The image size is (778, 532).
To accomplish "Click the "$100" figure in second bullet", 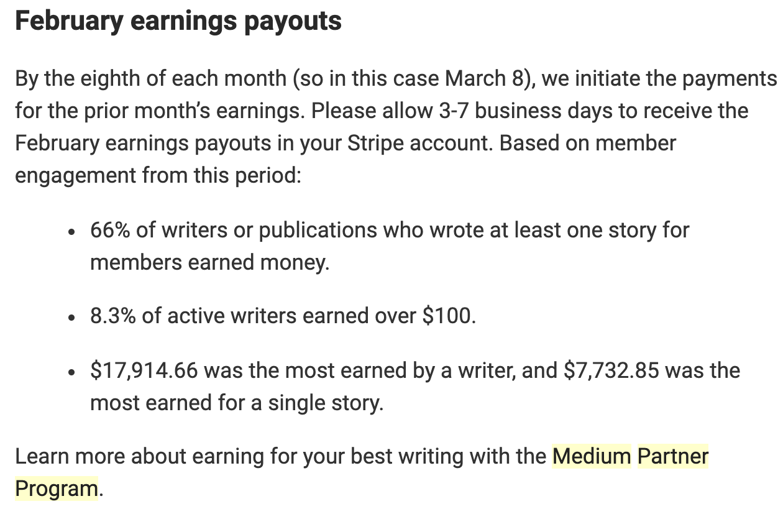I will click(x=446, y=316).
